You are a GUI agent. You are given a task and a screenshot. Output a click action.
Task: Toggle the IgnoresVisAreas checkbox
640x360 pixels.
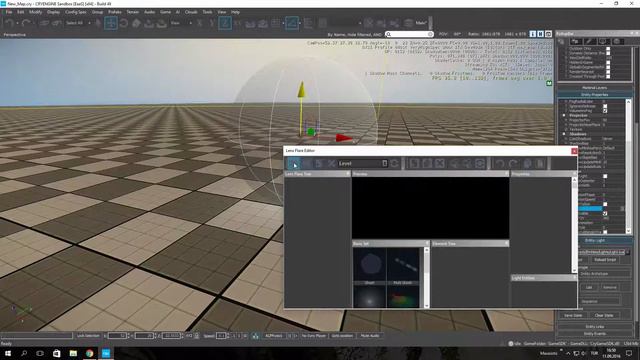coord(605,106)
